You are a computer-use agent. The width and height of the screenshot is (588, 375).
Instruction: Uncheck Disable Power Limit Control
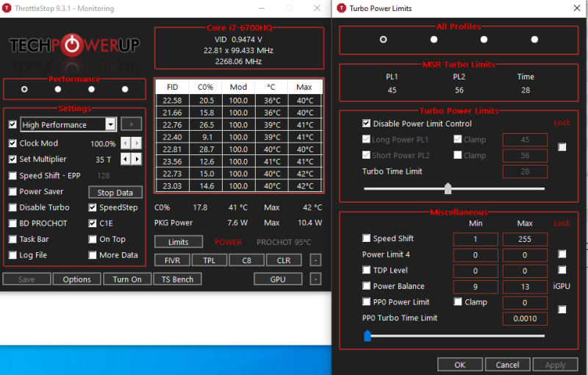[366, 124]
